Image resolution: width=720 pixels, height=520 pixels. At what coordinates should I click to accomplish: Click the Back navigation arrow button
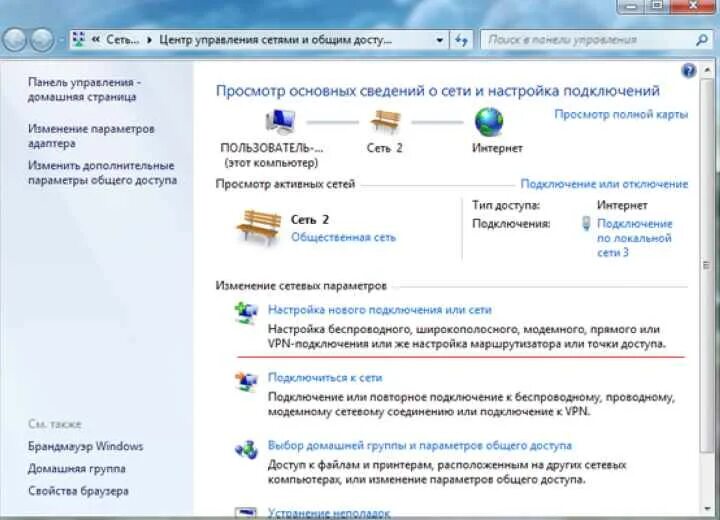coord(14,40)
